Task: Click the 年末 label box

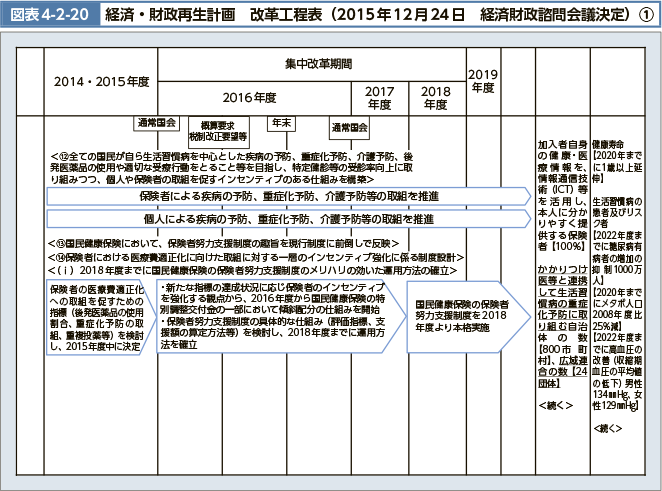Action: [281, 123]
